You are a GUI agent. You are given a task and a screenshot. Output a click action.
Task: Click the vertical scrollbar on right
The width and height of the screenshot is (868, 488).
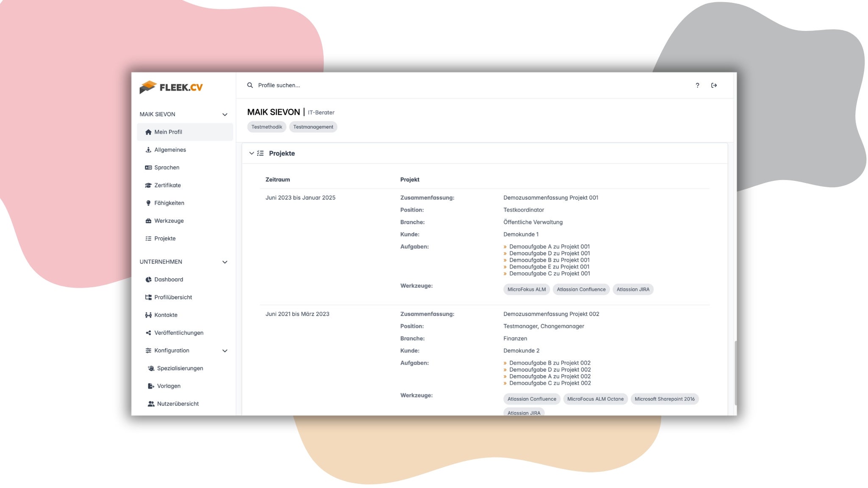click(x=735, y=373)
